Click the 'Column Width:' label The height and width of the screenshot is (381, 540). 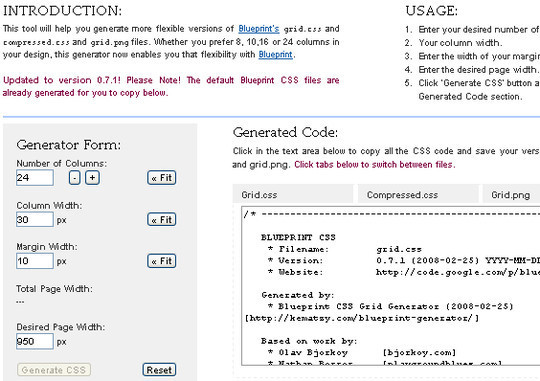pyautogui.click(x=49, y=205)
